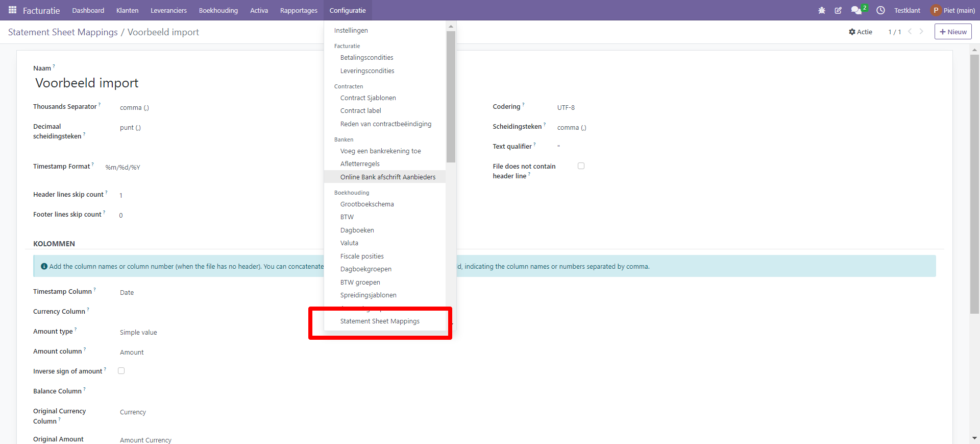The image size is (980, 444).
Task: Enable File does not contain header line
Action: [581, 166]
